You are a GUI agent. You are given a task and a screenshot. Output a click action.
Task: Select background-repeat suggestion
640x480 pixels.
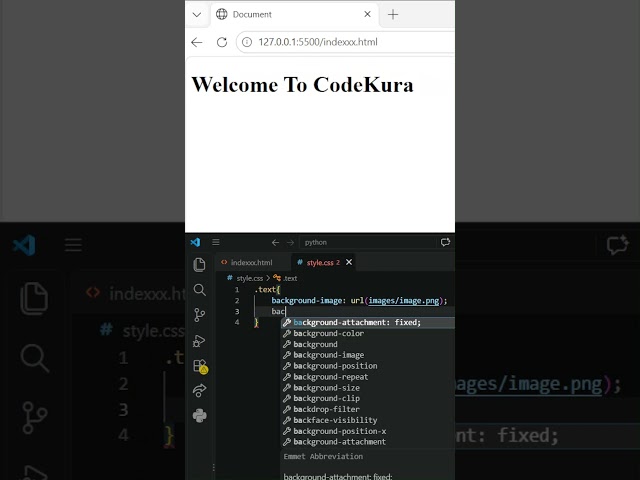point(368,377)
